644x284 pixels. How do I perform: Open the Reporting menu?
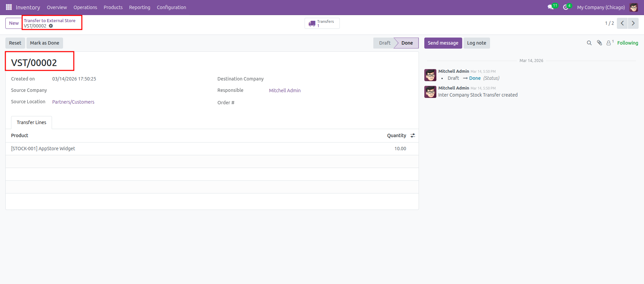click(x=140, y=7)
